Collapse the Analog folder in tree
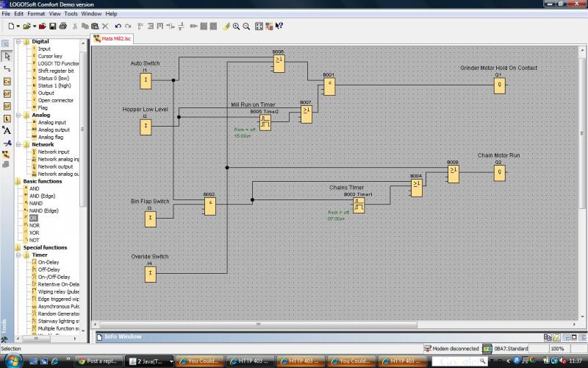Image resolution: width=588 pixels, height=368 pixels. tap(18, 116)
